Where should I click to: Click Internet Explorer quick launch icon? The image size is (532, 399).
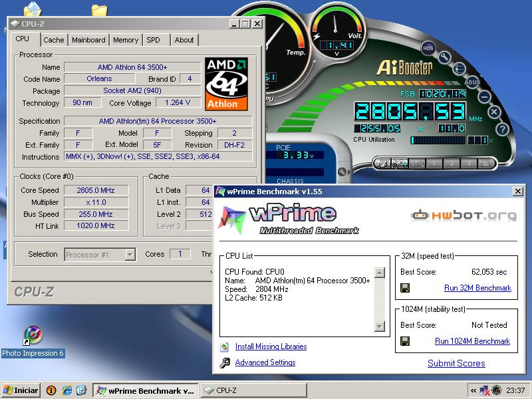pos(67,390)
